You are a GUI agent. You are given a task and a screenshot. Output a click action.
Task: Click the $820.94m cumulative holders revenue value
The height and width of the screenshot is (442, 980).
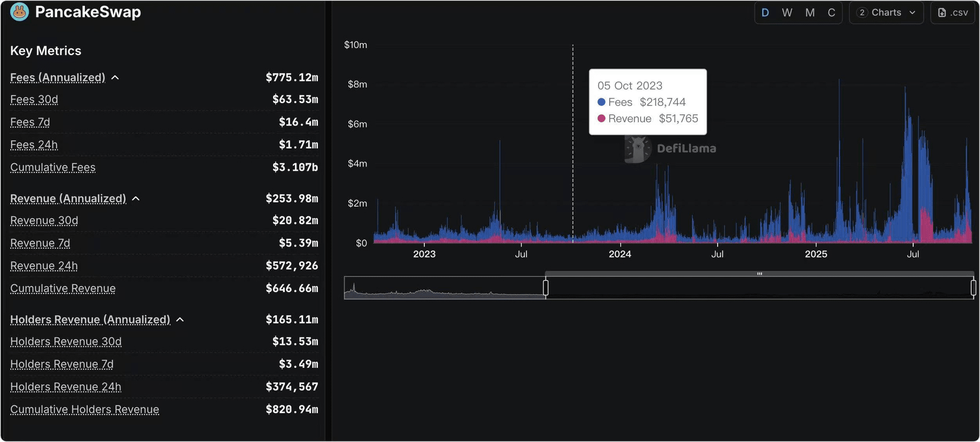click(292, 409)
